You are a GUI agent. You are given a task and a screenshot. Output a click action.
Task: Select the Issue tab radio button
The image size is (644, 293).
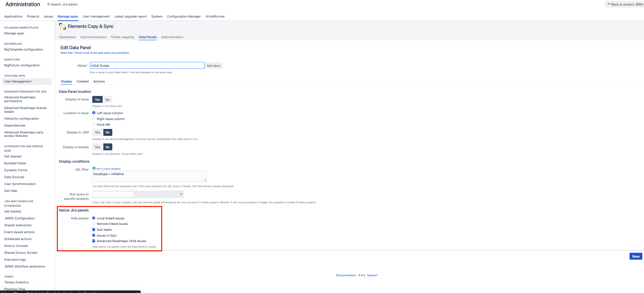[94, 124]
